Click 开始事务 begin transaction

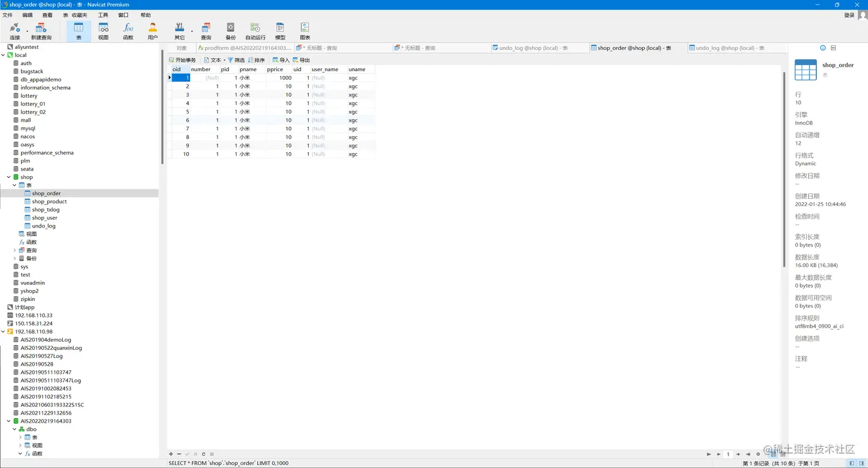click(183, 60)
